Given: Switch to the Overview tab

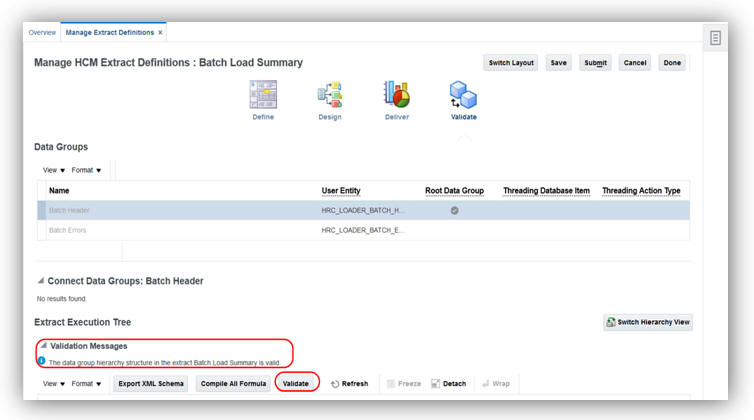Looking at the screenshot, I should [x=42, y=33].
